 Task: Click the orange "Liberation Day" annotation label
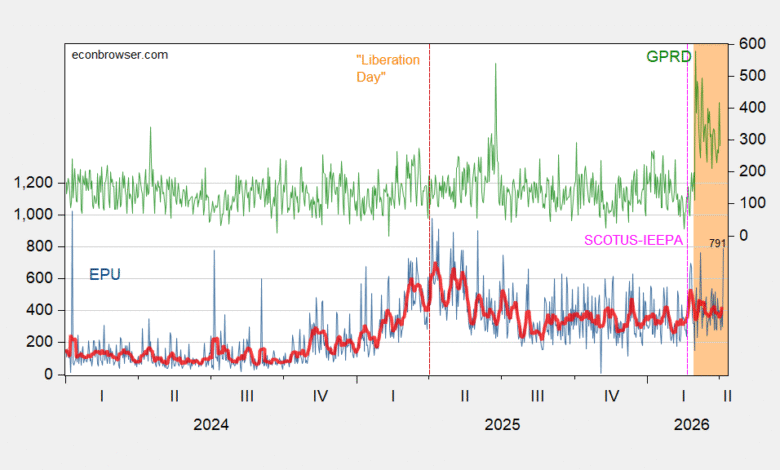(388, 67)
